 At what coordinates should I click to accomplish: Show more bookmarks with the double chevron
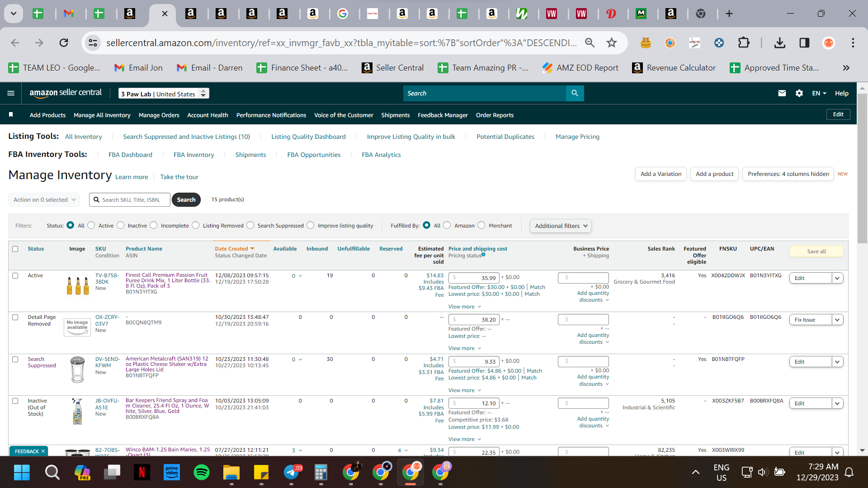846,68
